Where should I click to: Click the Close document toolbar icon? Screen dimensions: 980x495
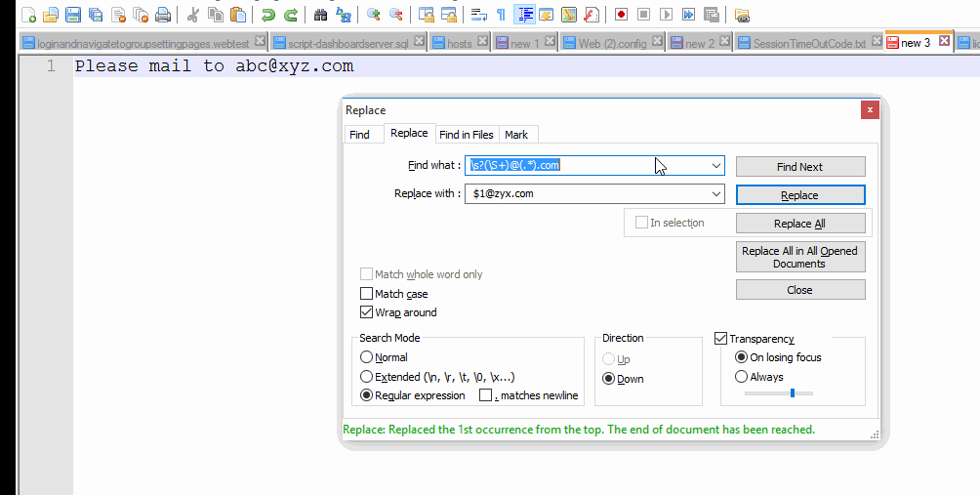[x=118, y=15]
